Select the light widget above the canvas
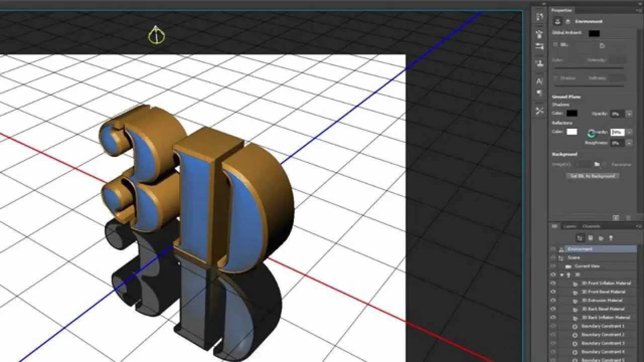 [x=156, y=35]
